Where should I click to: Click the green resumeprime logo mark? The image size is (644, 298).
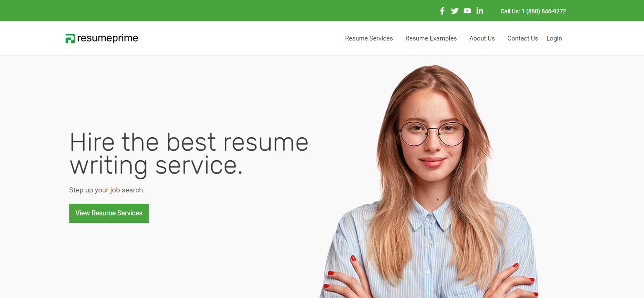coord(70,38)
